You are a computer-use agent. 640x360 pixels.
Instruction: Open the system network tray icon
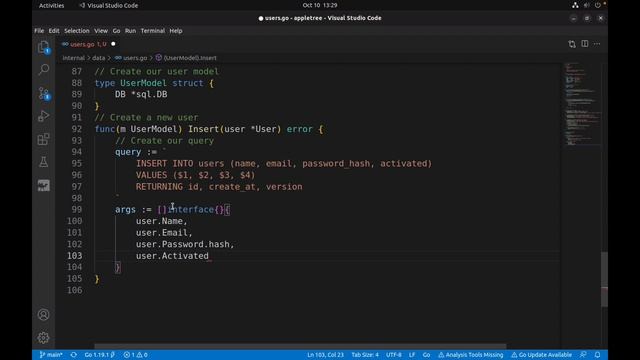(x=575, y=5)
